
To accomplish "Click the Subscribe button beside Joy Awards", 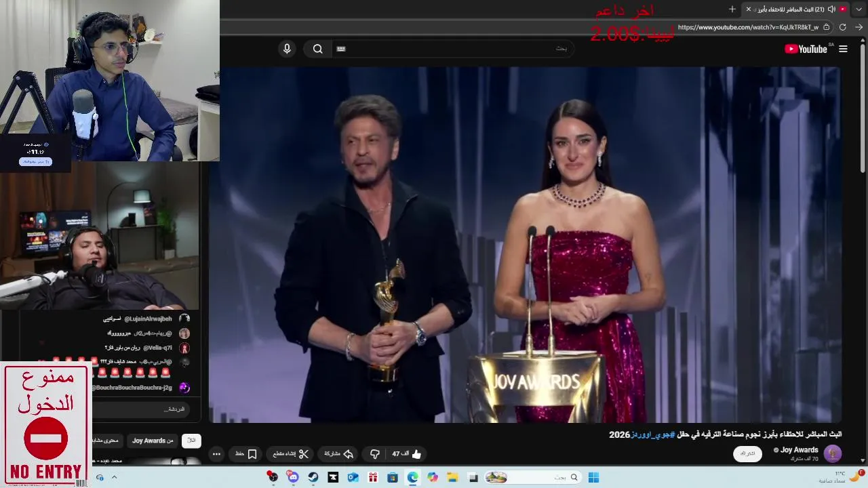I will pyautogui.click(x=747, y=453).
